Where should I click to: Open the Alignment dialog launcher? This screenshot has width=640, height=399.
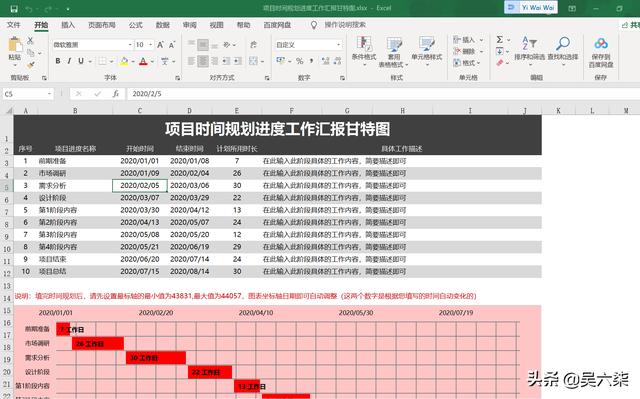tap(267, 78)
